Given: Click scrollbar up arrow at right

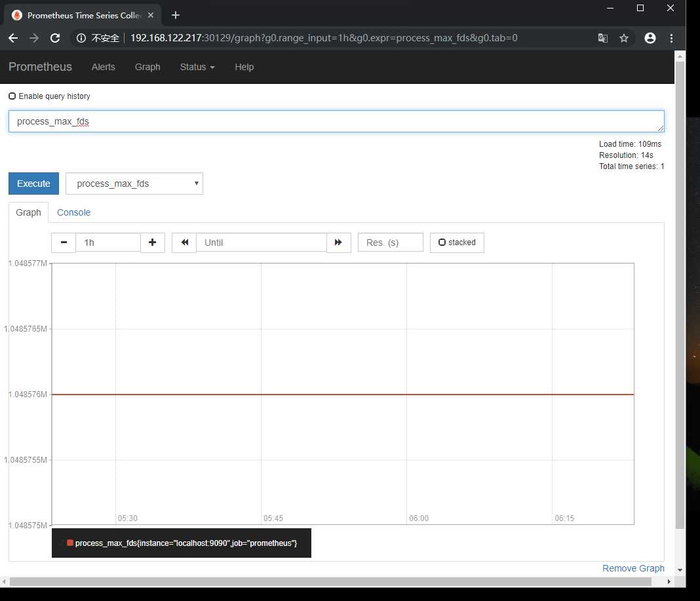Looking at the screenshot, I should point(680,56).
